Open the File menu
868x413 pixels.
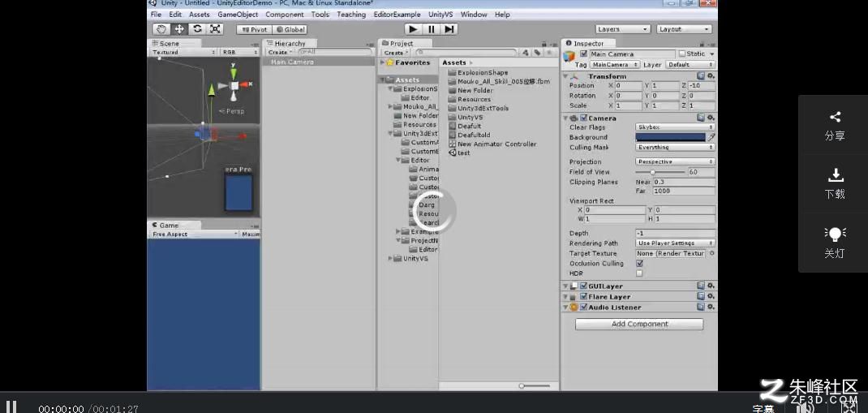(156, 15)
